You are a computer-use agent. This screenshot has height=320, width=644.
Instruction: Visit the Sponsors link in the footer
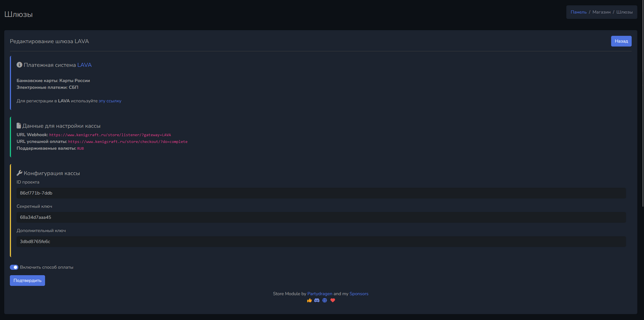coord(358,294)
